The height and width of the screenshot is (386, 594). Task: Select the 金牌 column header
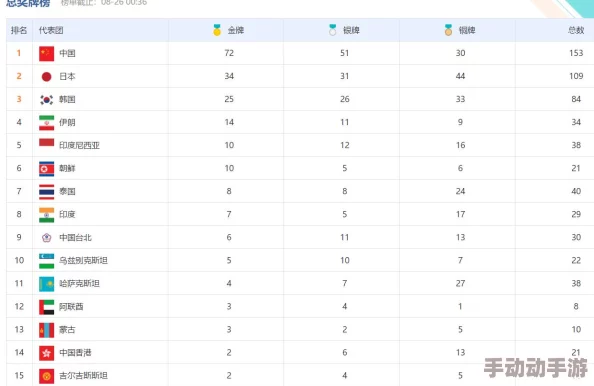[x=236, y=30]
